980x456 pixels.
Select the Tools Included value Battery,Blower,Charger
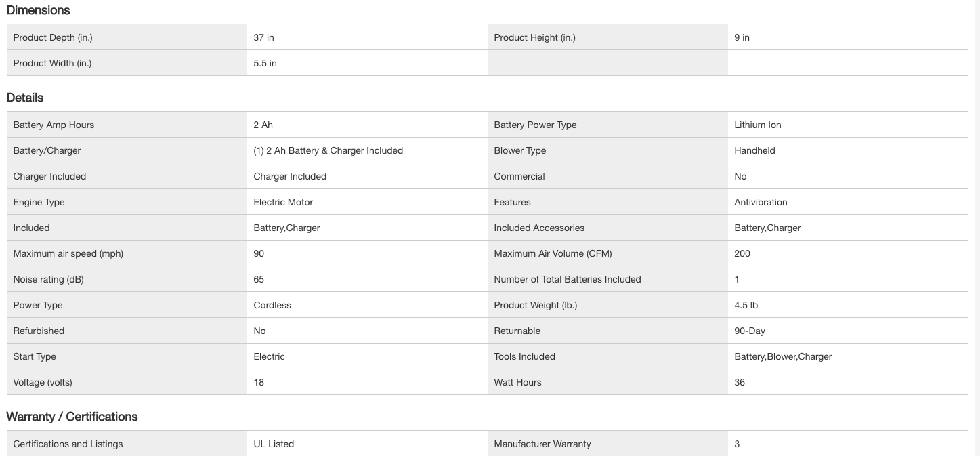click(783, 357)
